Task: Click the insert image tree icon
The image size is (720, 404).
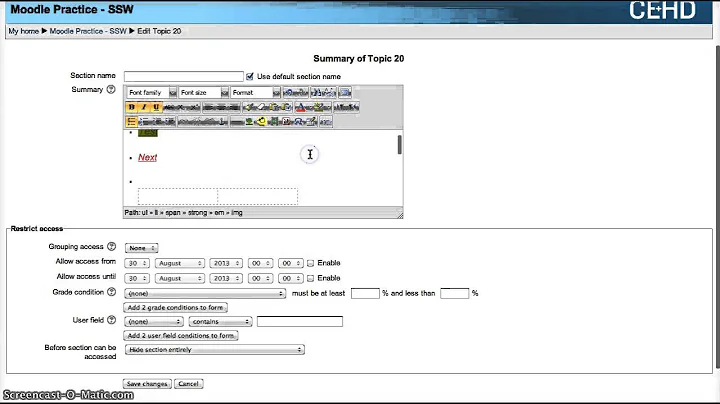Action: click(x=249, y=122)
